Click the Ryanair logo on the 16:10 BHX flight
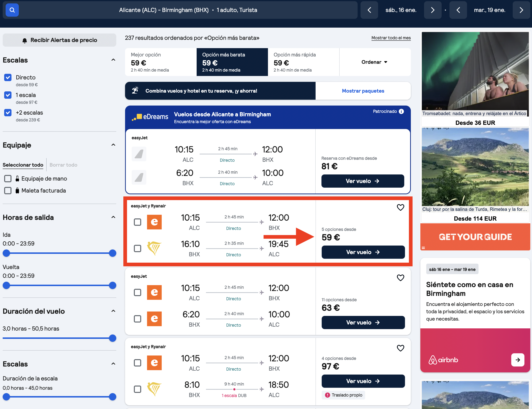Viewport: 532px width, 409px height. (x=154, y=248)
